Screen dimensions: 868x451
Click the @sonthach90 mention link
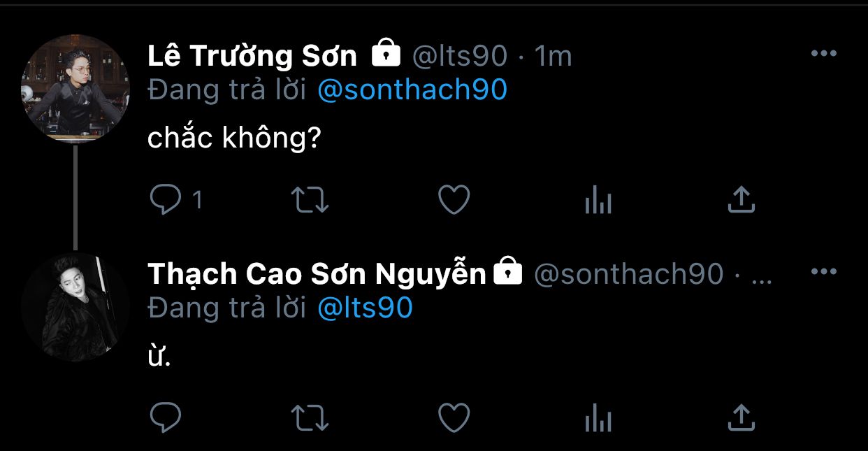click(x=412, y=90)
